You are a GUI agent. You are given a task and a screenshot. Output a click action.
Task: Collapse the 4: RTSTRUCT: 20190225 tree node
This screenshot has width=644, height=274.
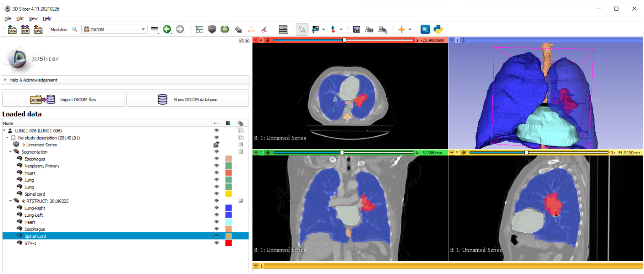click(x=10, y=201)
